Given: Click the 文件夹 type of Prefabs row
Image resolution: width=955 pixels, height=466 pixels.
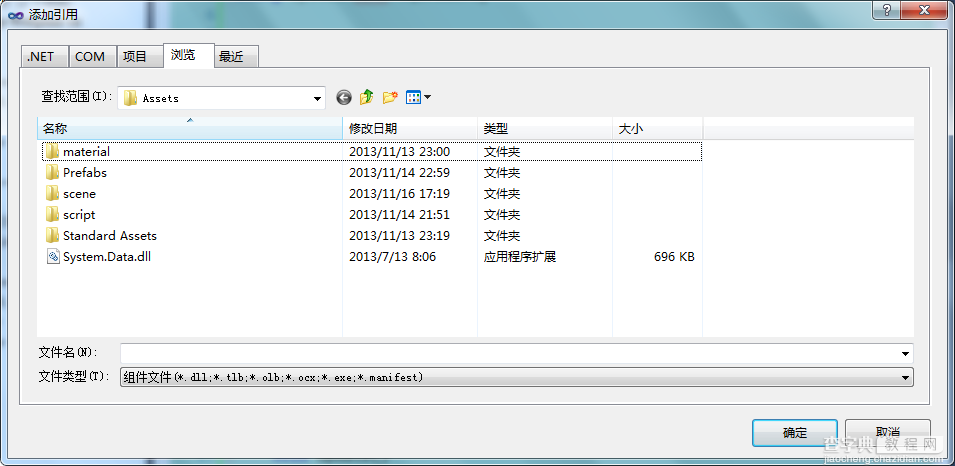Looking at the screenshot, I should (x=502, y=172).
